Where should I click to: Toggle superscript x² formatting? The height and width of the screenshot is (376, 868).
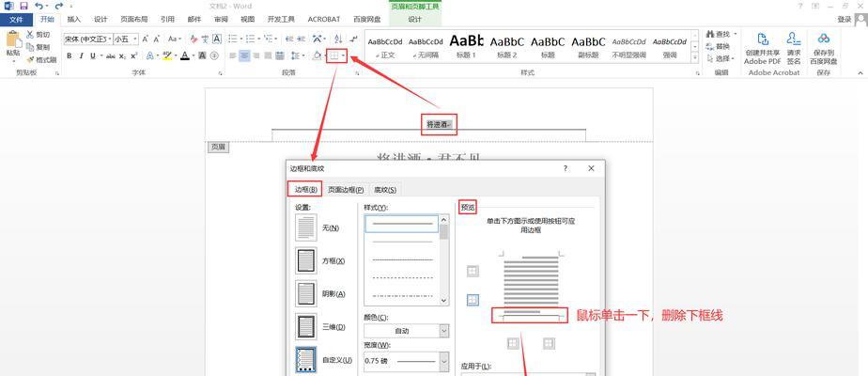click(134, 55)
